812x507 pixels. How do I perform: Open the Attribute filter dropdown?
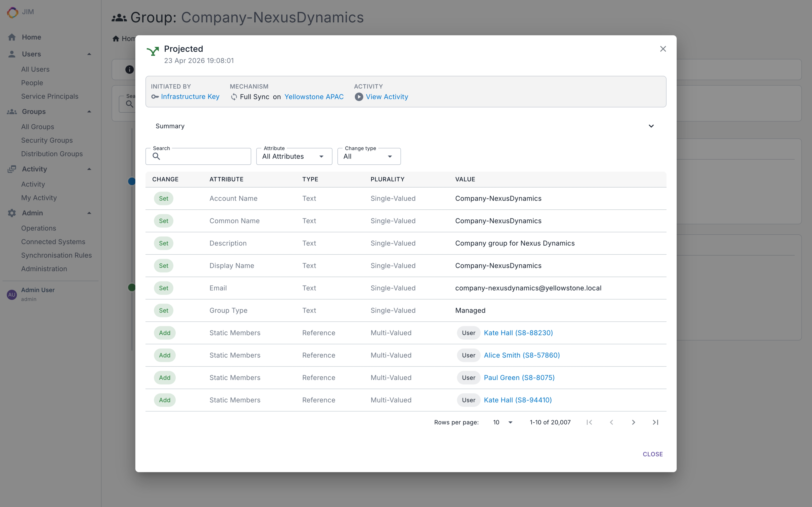[294, 156]
